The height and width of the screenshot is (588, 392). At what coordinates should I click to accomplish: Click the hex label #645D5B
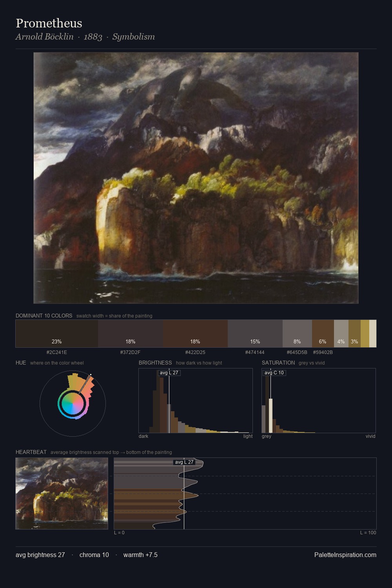[297, 352]
